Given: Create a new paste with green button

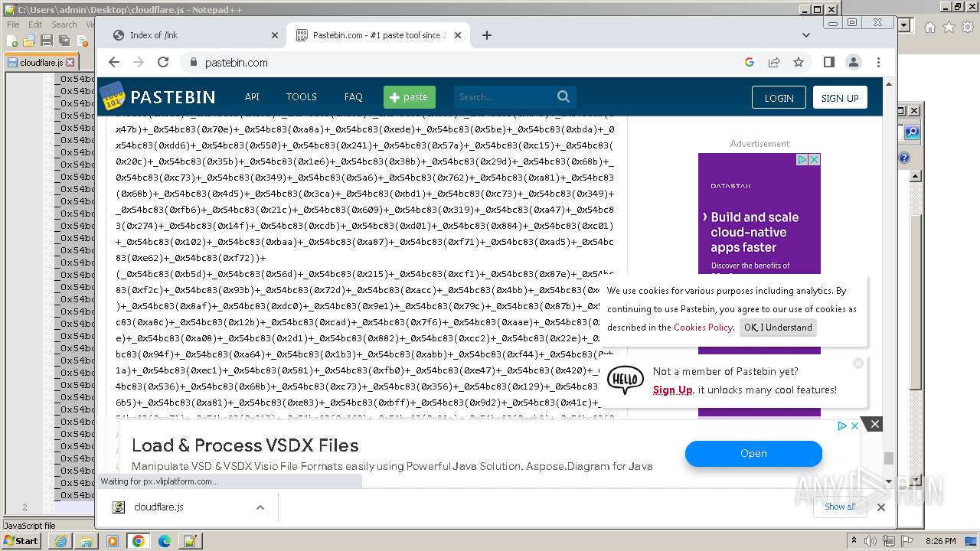Looking at the screenshot, I should pyautogui.click(x=410, y=97).
